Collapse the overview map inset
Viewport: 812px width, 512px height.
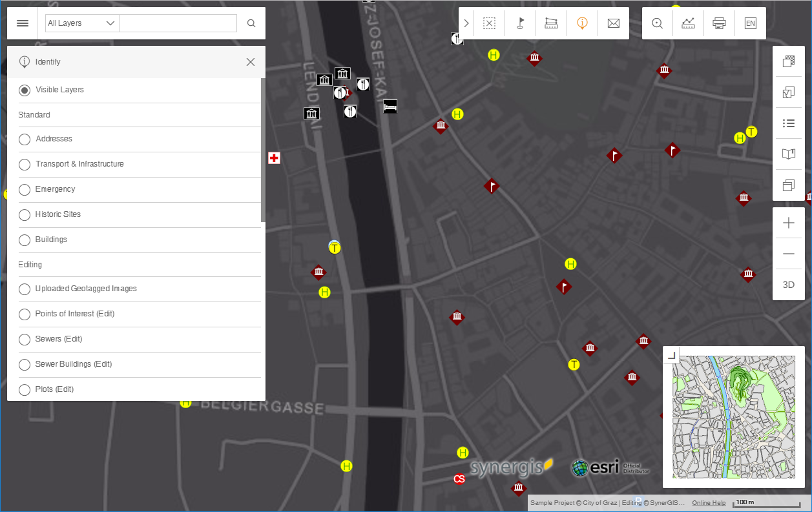tap(671, 354)
